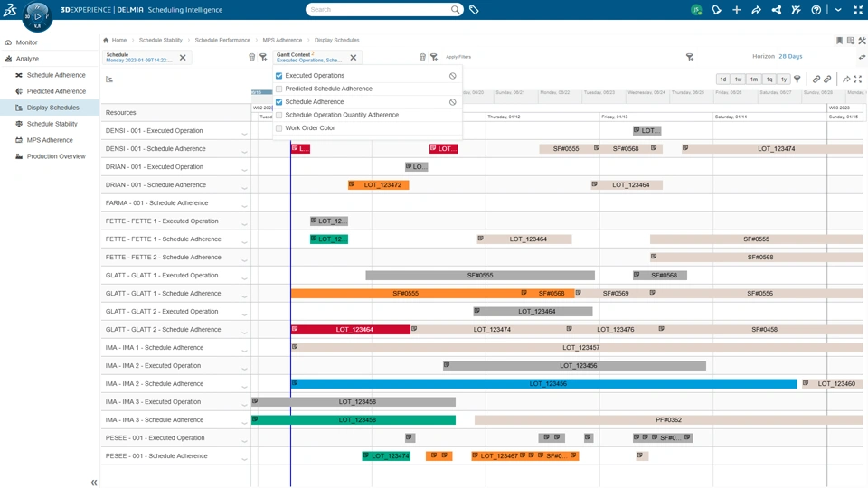
Task: Click the search input field
Action: pos(379,9)
